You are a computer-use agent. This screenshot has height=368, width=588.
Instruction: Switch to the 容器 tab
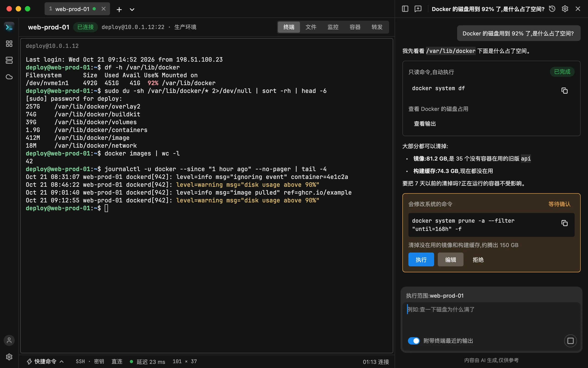355,27
